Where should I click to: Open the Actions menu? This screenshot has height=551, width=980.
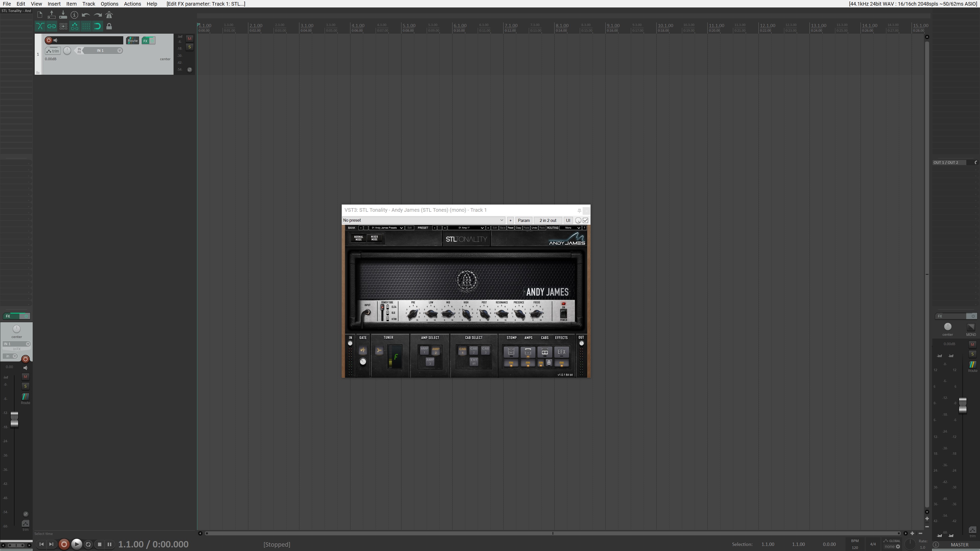132,4
